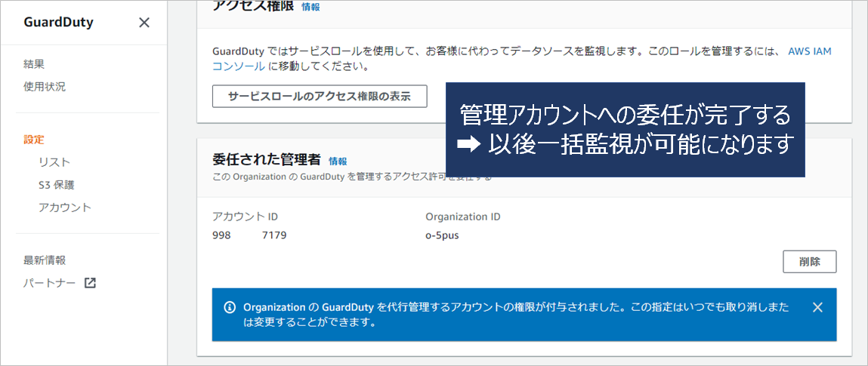
Task: Click external link icon beside パートナー
Action: (x=90, y=283)
